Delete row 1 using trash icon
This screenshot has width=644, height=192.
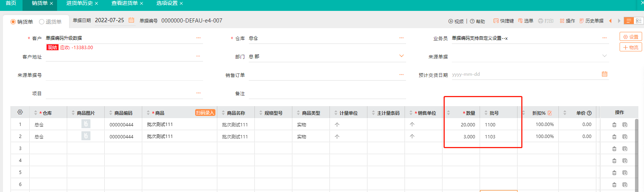tap(614, 125)
